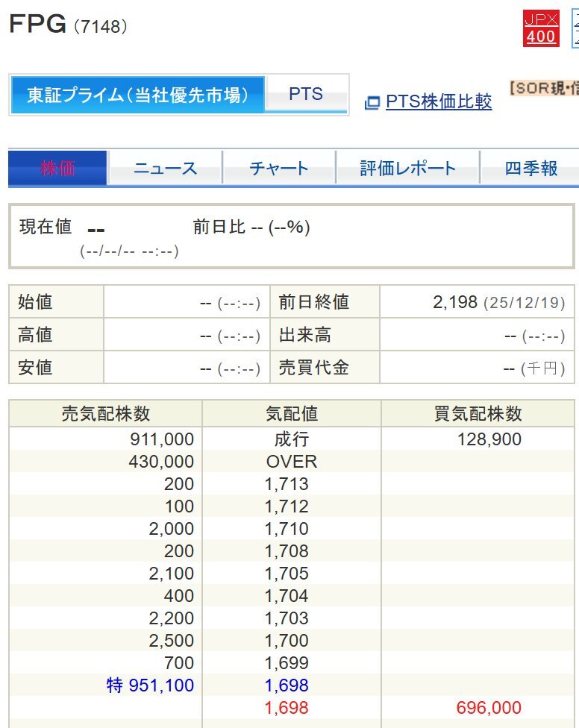
Task: Click the 始値 row label
Action: 35,302
